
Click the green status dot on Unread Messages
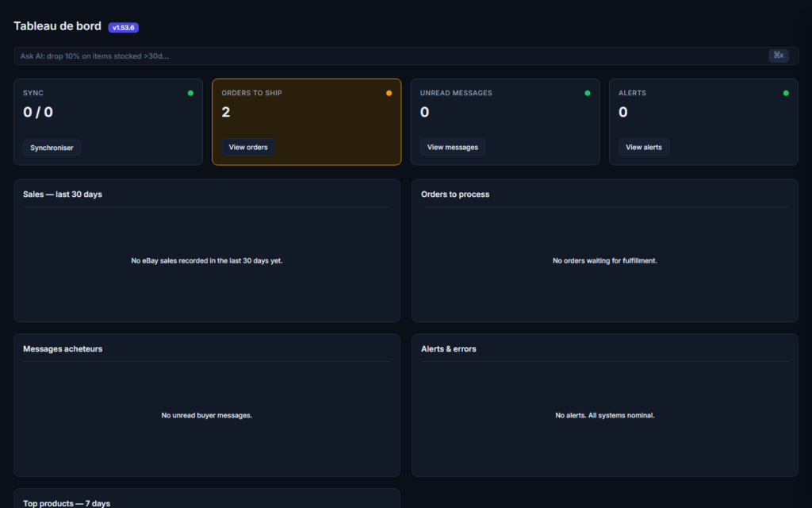[588, 94]
